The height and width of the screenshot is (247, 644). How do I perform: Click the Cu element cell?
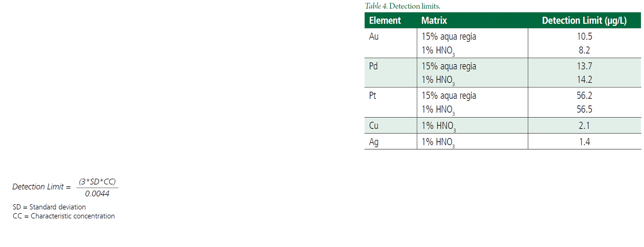click(x=374, y=126)
